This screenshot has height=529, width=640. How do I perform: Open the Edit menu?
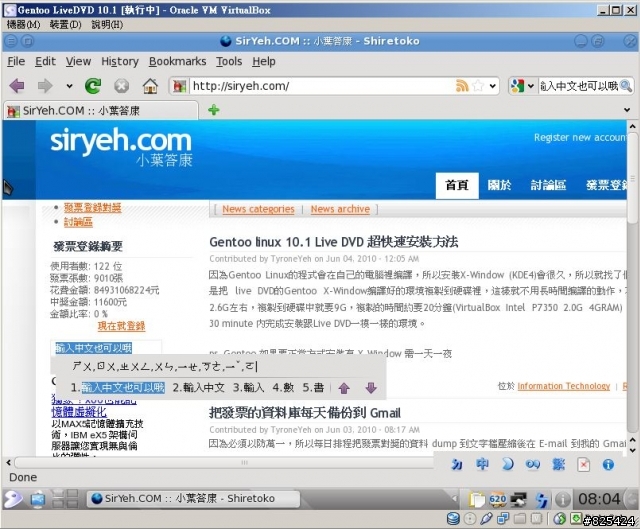point(45,61)
